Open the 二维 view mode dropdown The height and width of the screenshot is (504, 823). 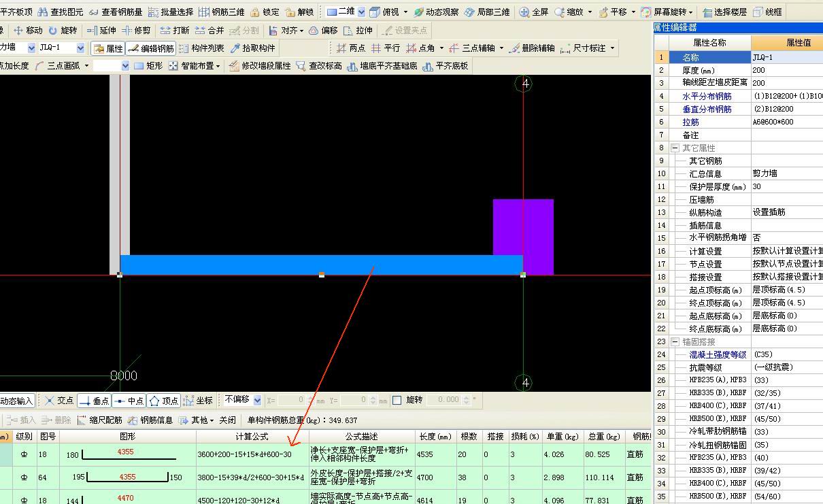[361, 12]
